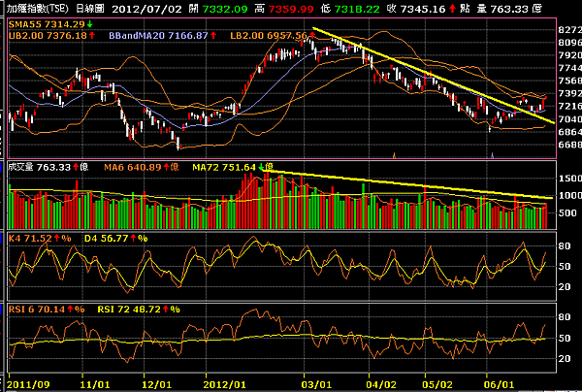Click the red up arrow beside BBandMA20
The width and height of the screenshot is (582, 392).
(x=213, y=36)
